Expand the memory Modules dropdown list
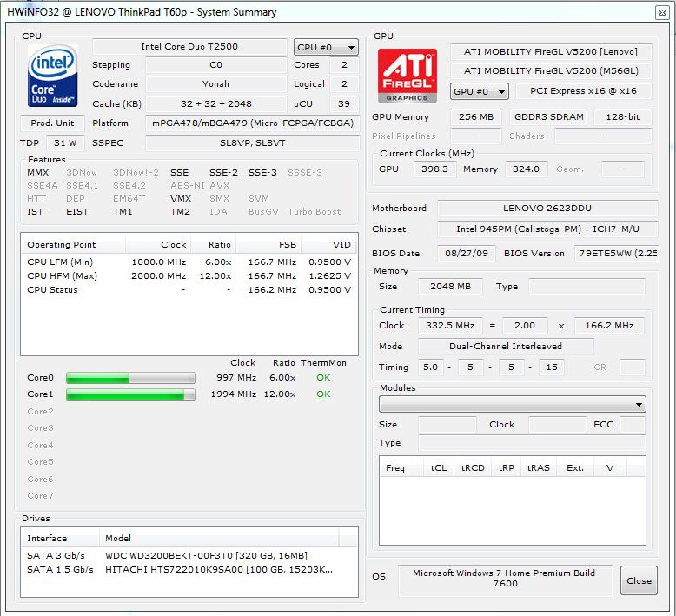676x616 pixels. (x=512, y=404)
